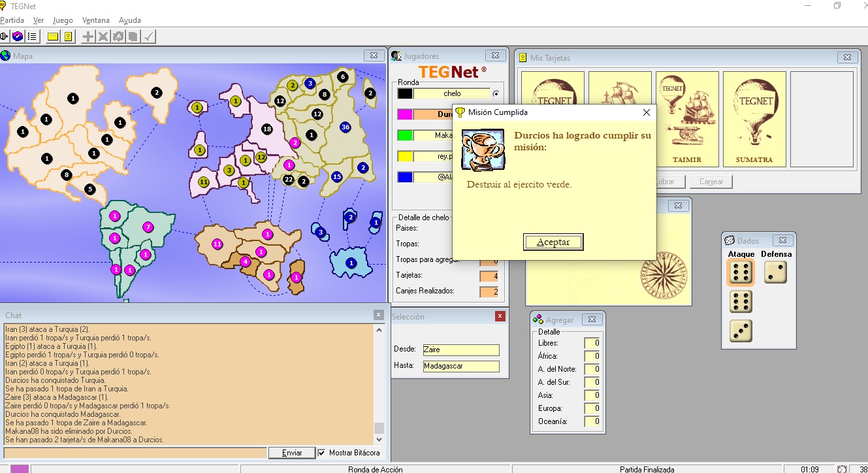Select the first card in Mis Tarjetas
This screenshot has width=868, height=473.
[x=553, y=119]
